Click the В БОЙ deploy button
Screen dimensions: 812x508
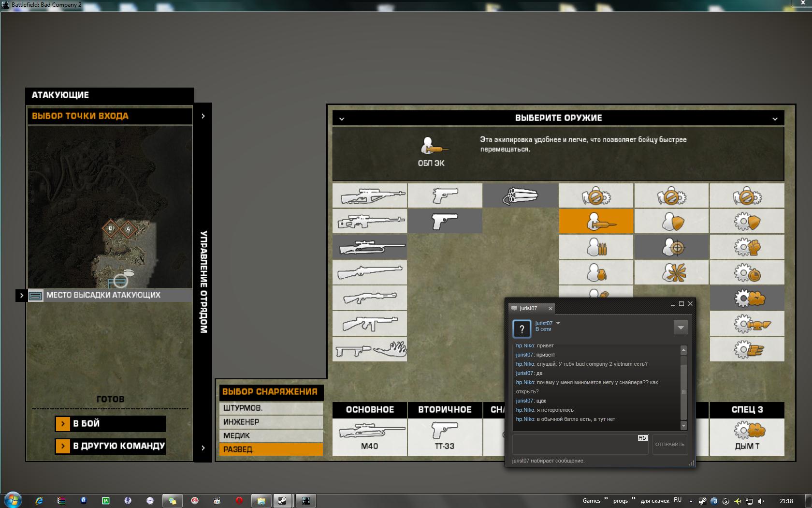110,424
